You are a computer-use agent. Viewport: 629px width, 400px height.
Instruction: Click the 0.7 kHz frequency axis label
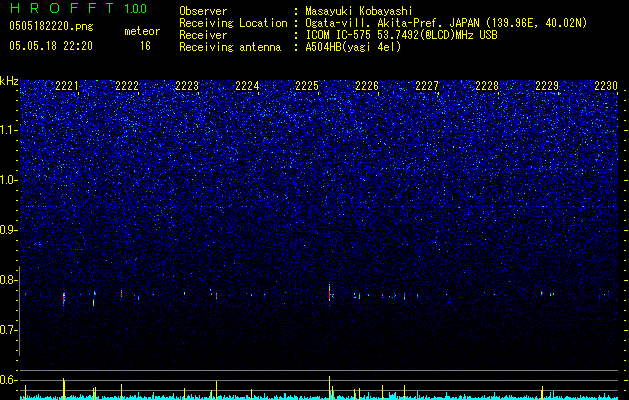click(9, 330)
